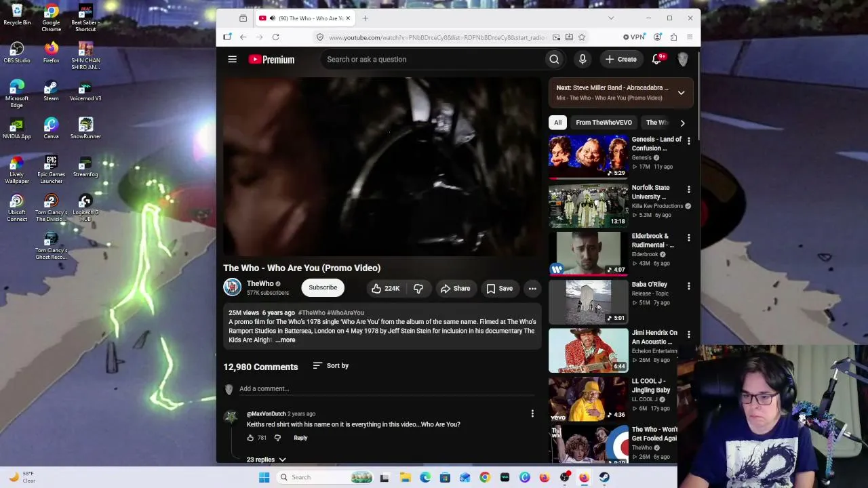Save video to a playlist
The width and height of the screenshot is (868, 488).
(499, 289)
